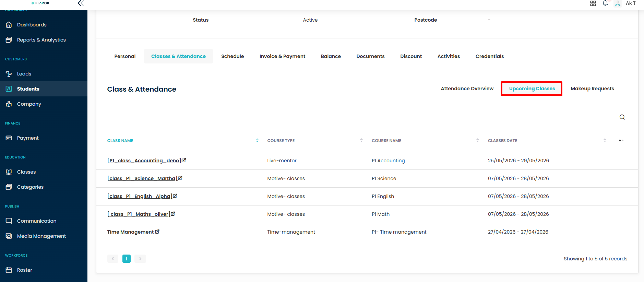Screen dimensions: 644x282
Task: Switch to the Personal tab
Action: [125, 56]
